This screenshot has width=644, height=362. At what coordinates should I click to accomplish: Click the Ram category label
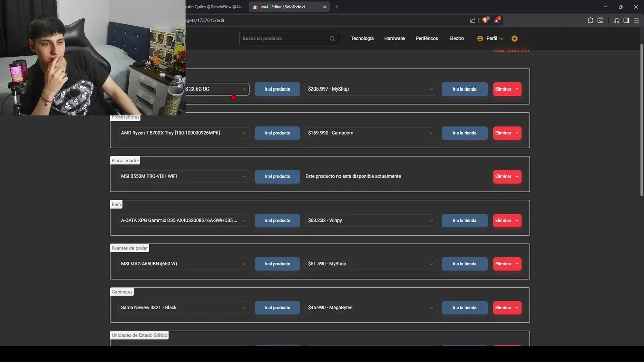pyautogui.click(x=116, y=204)
